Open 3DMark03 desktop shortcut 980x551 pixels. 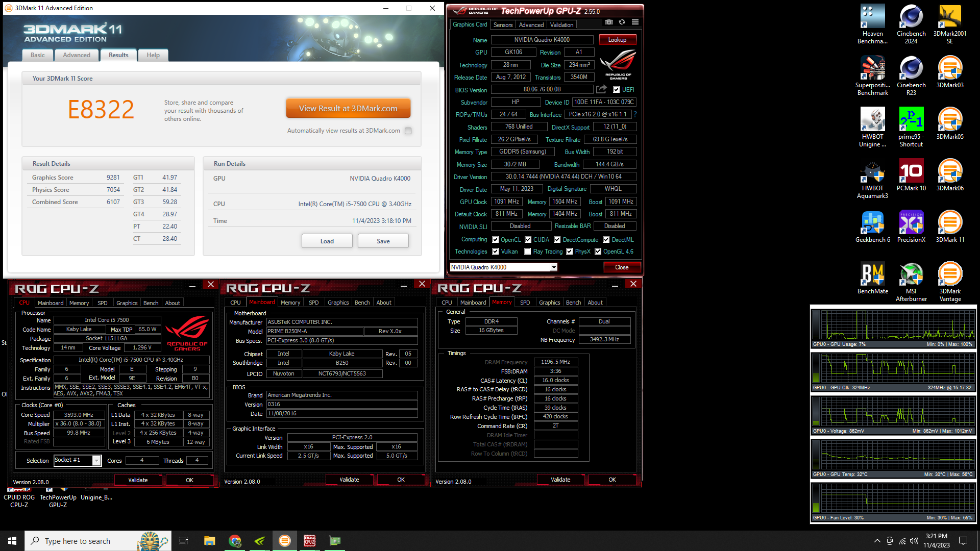click(950, 71)
